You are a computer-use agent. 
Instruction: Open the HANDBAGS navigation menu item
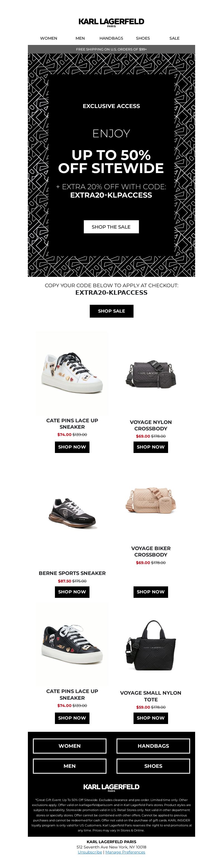pyautogui.click(x=111, y=39)
